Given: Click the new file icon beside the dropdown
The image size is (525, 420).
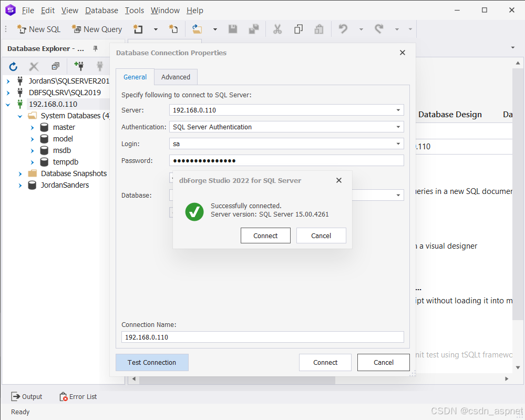Looking at the screenshot, I should tap(173, 29).
